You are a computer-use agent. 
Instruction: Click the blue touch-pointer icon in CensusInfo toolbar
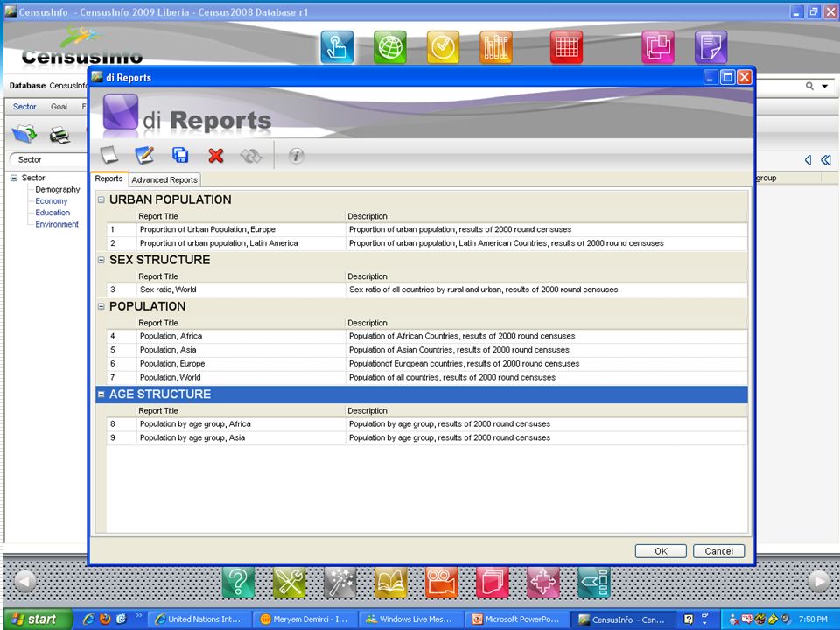[337, 47]
